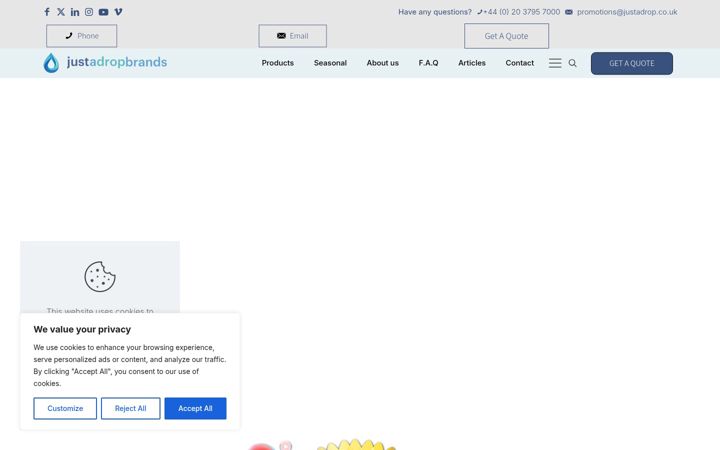
Task: Open the Instagram social icon
Action: pyautogui.click(x=89, y=12)
